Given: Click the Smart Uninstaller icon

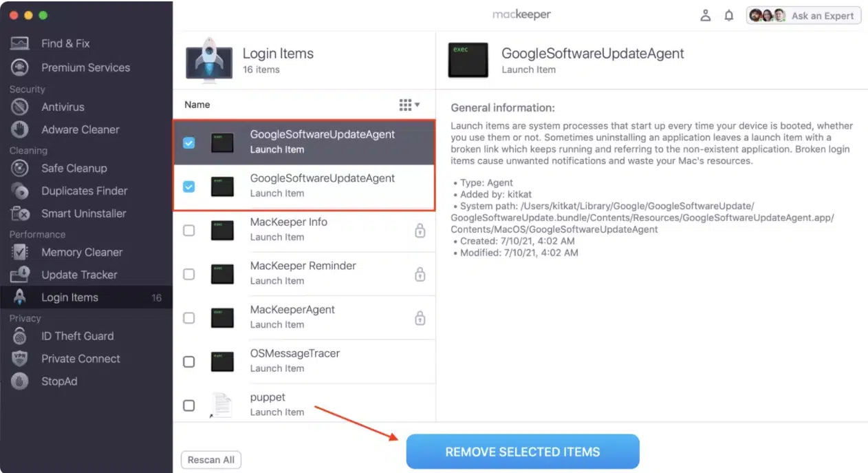Looking at the screenshot, I should 20,213.
